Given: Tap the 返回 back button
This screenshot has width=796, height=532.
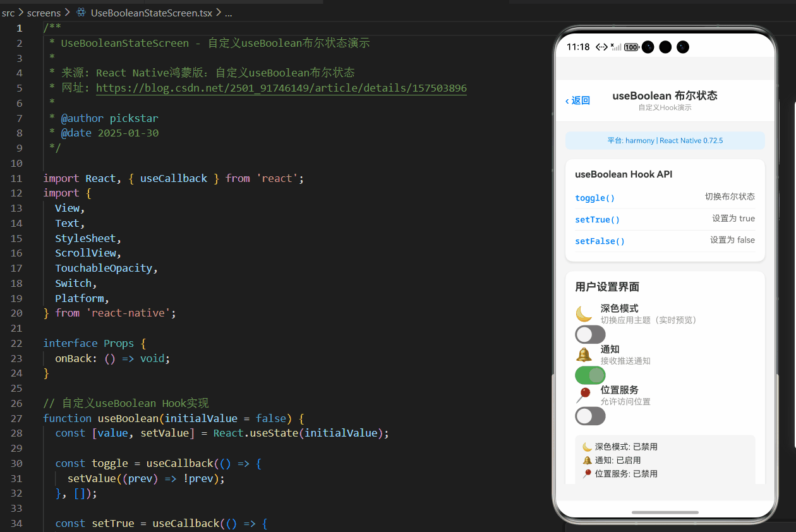Looking at the screenshot, I should point(577,100).
